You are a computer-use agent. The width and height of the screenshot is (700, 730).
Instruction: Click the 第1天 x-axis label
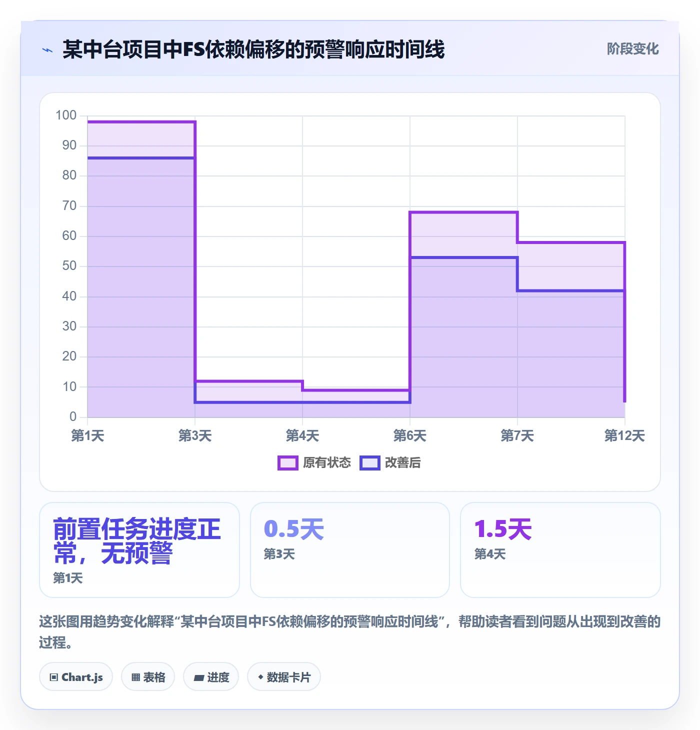pyautogui.click(x=87, y=435)
